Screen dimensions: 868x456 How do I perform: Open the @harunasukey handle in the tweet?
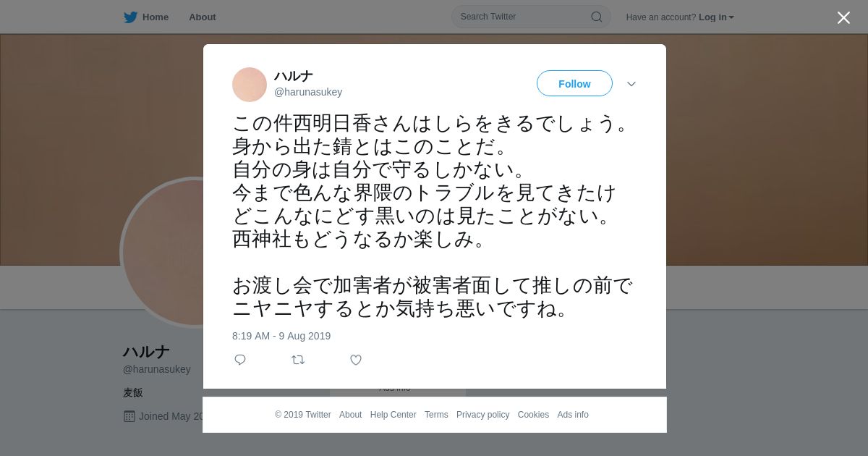[x=308, y=92]
